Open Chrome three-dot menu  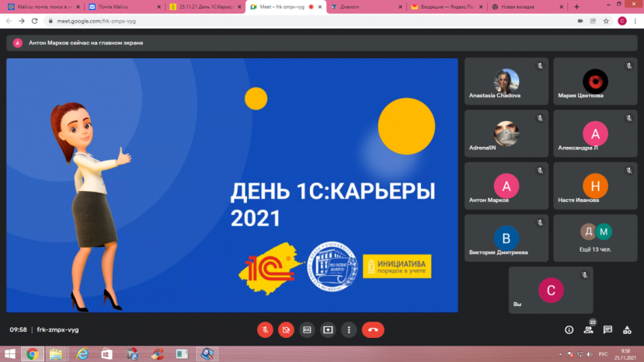pos(635,21)
